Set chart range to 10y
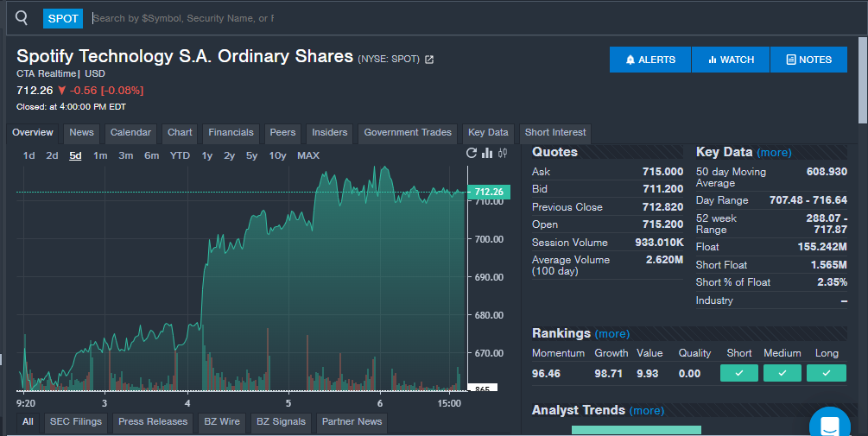The width and height of the screenshot is (868, 436). [x=277, y=156]
